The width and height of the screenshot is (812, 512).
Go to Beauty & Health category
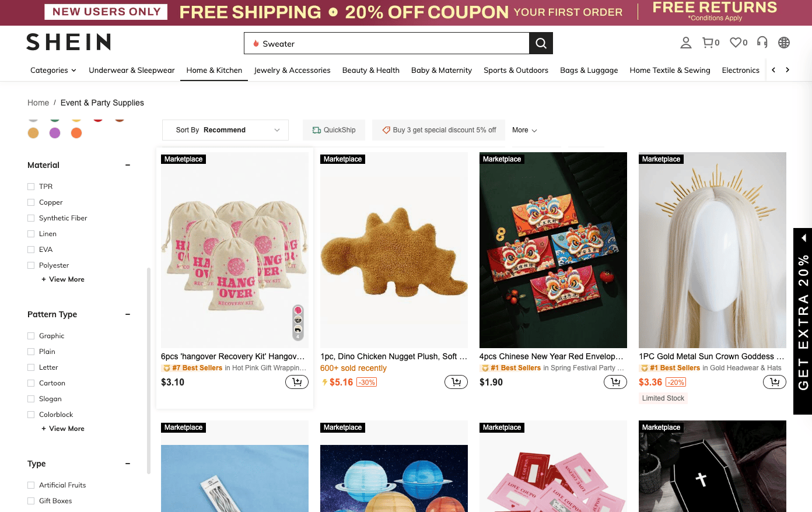click(x=370, y=71)
